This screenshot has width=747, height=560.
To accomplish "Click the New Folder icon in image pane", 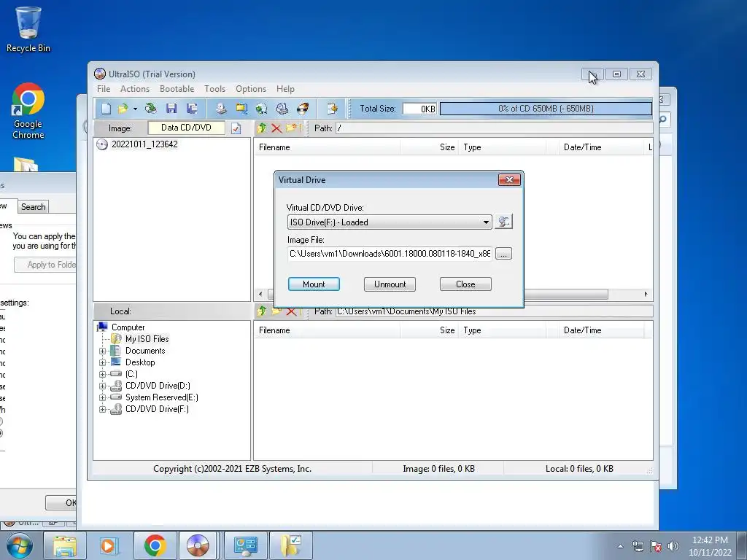I will coord(292,128).
